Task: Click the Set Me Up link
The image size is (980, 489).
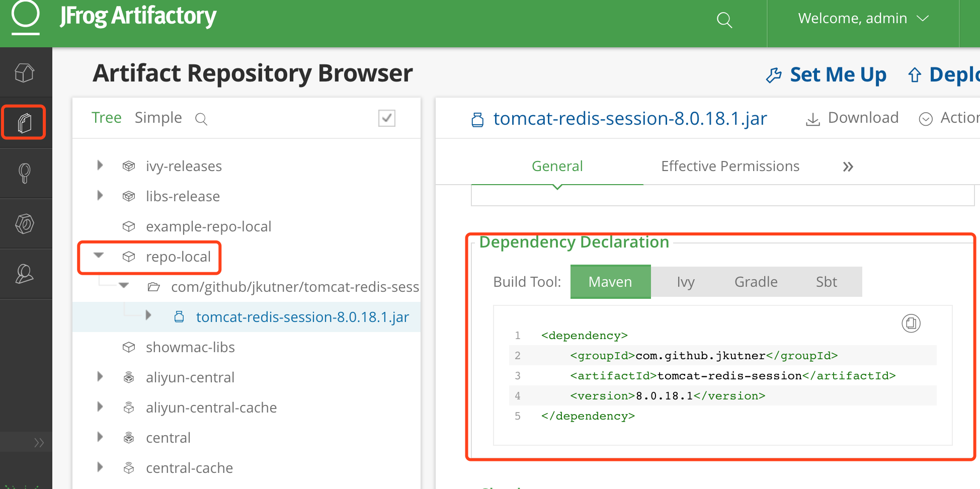Action: pyautogui.click(x=827, y=74)
